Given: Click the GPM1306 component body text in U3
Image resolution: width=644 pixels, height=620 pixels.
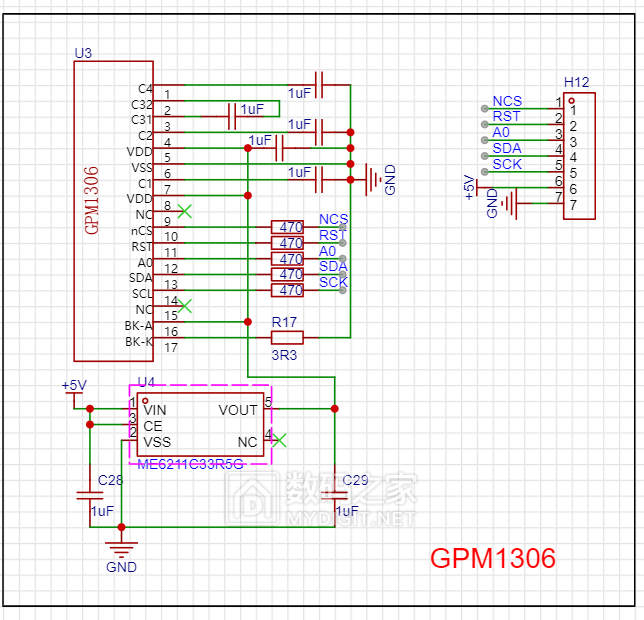Looking at the screenshot, I should click(x=92, y=200).
